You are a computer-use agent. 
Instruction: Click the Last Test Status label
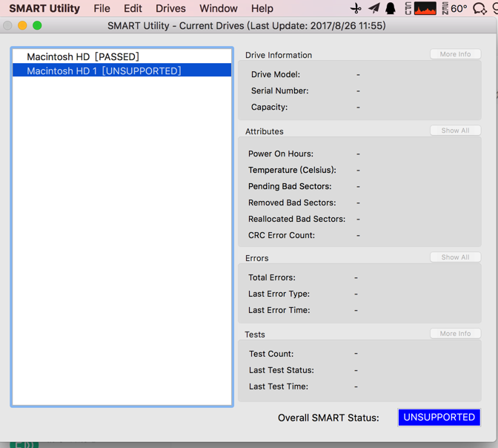(282, 370)
